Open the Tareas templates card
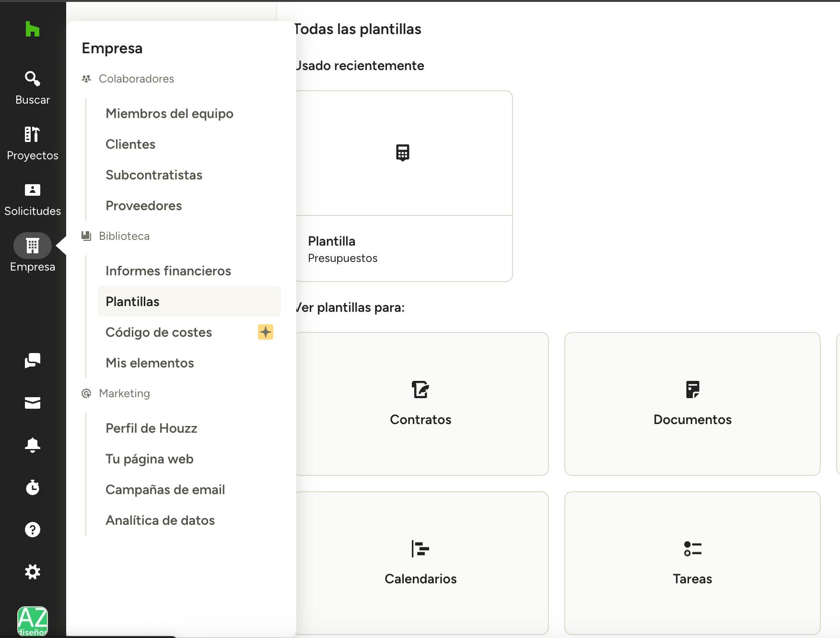The image size is (840, 638). (692, 563)
